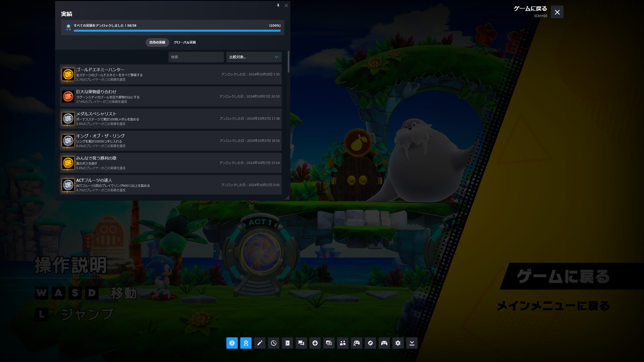The height and width of the screenshot is (362, 644).
Task: Open overlay settings gear icon
Action: (x=398, y=343)
